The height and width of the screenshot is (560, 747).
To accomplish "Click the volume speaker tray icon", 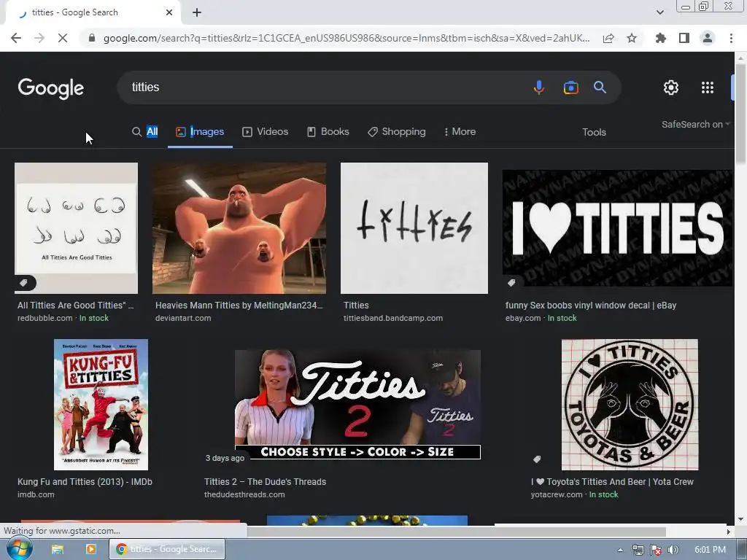I will click(673, 550).
